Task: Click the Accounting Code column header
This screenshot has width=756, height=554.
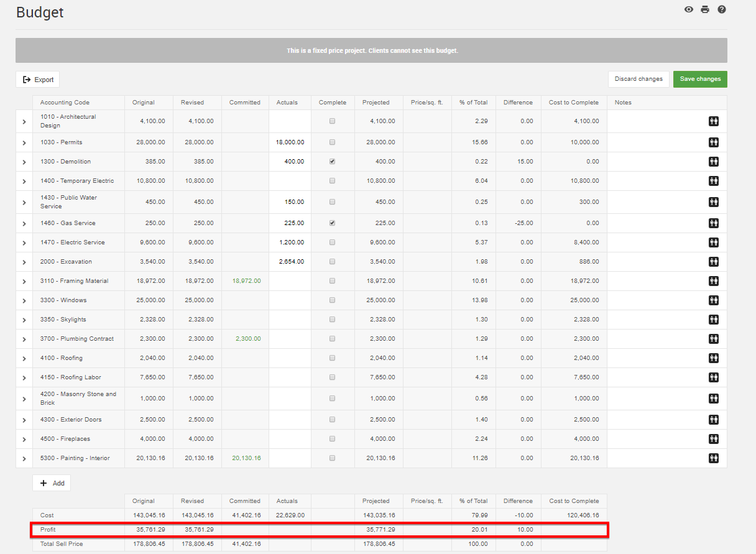Action: pyautogui.click(x=65, y=103)
